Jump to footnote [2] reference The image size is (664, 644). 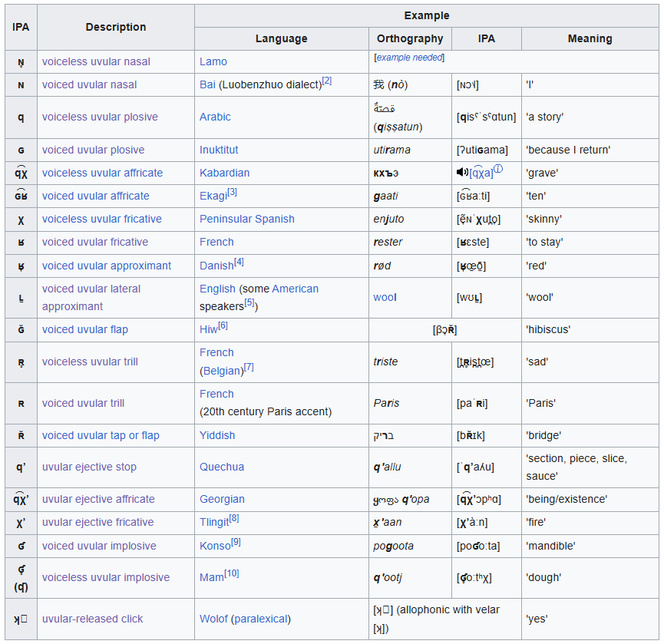(327, 81)
